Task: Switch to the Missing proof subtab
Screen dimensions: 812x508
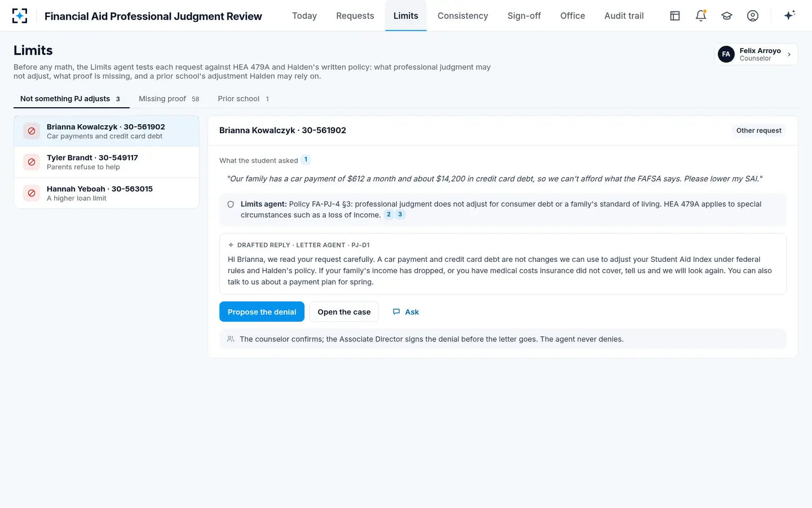Action: coord(169,99)
